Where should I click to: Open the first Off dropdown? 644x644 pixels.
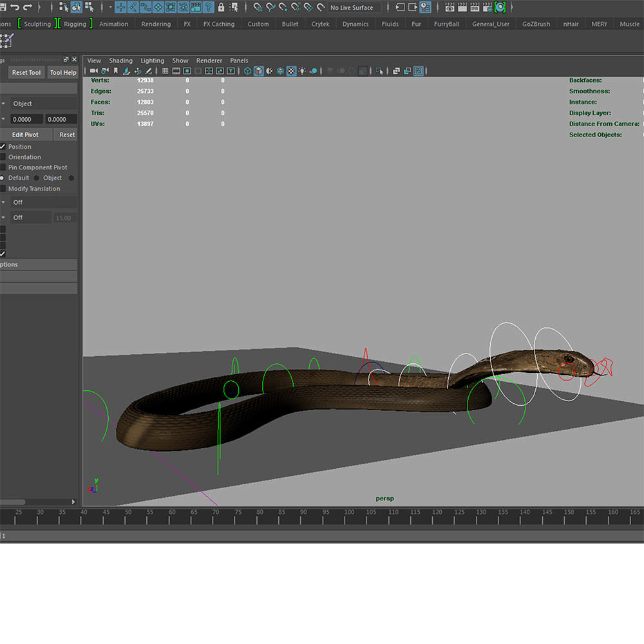click(x=39, y=202)
